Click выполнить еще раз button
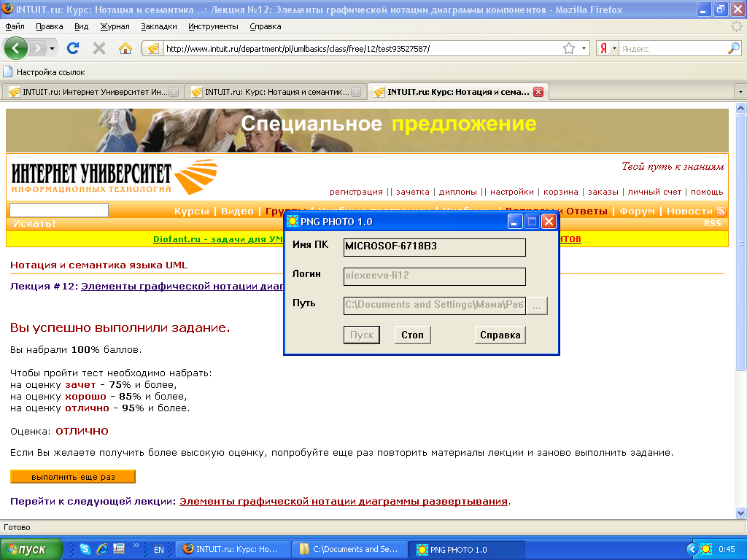 coord(73,477)
